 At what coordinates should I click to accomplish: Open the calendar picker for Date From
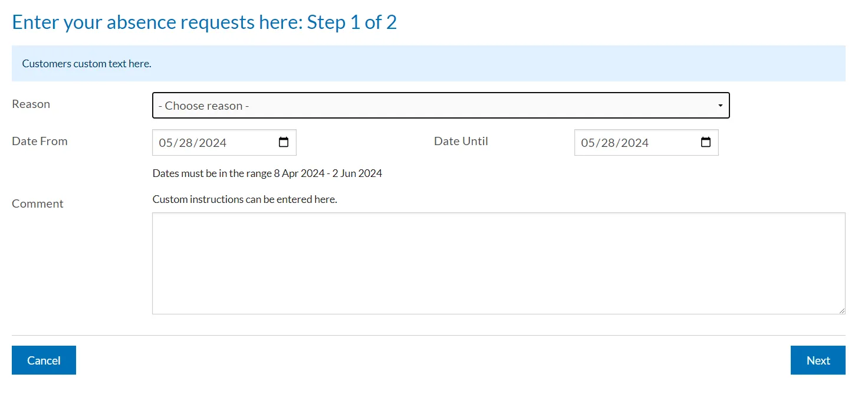284,142
